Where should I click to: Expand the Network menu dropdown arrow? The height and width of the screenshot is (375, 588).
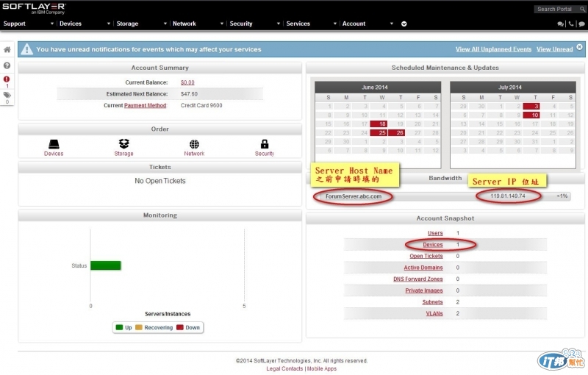point(222,24)
